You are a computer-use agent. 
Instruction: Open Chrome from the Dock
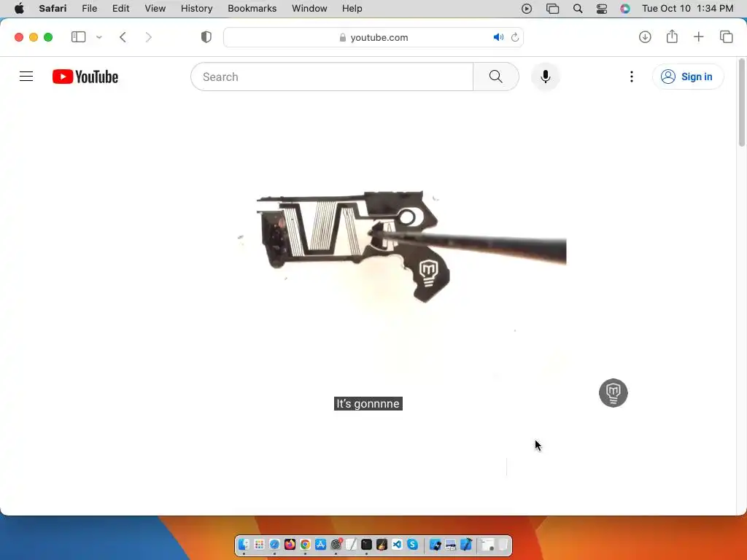click(x=306, y=544)
